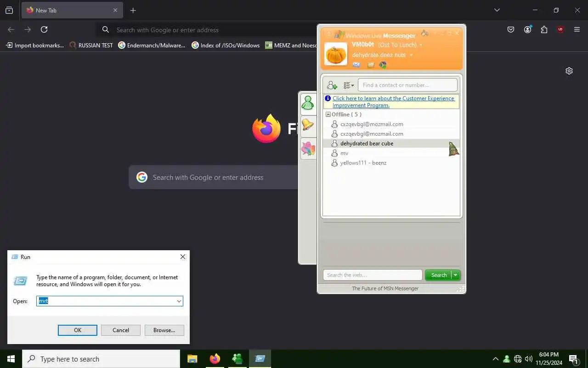Select the New Tab tab in Firefox
This screenshot has width=588, height=368.
[x=72, y=10]
